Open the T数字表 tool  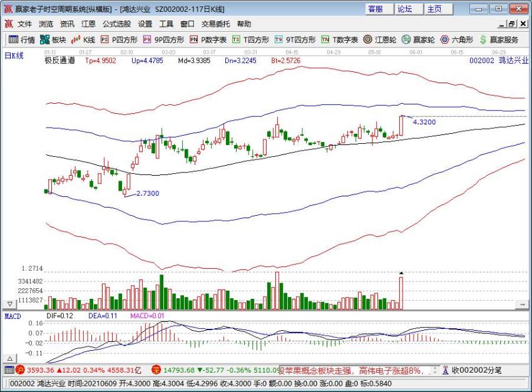tap(340, 39)
